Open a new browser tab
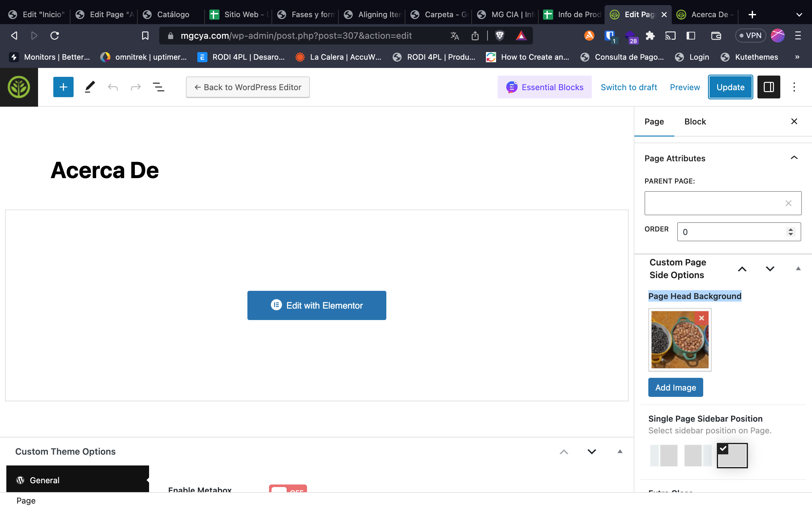Viewport: 812px width, 508px height. (752, 15)
